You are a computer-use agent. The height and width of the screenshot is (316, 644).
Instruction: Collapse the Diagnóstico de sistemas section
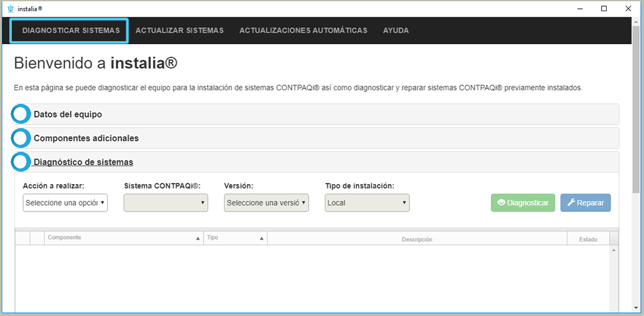[x=83, y=162]
